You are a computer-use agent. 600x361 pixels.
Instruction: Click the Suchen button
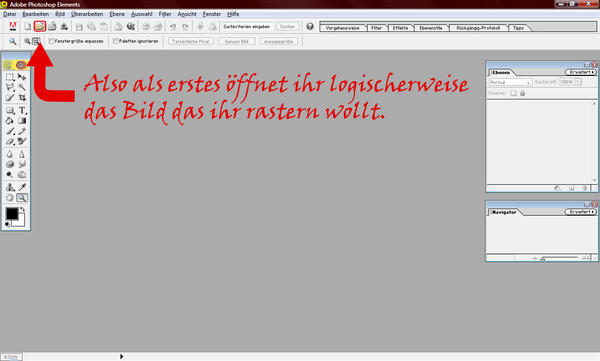[x=287, y=26]
